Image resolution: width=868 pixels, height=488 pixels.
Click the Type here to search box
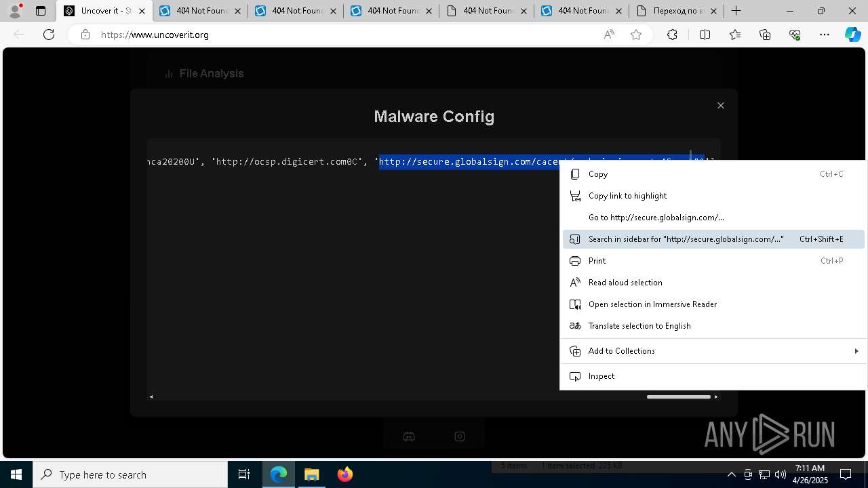pos(130,474)
